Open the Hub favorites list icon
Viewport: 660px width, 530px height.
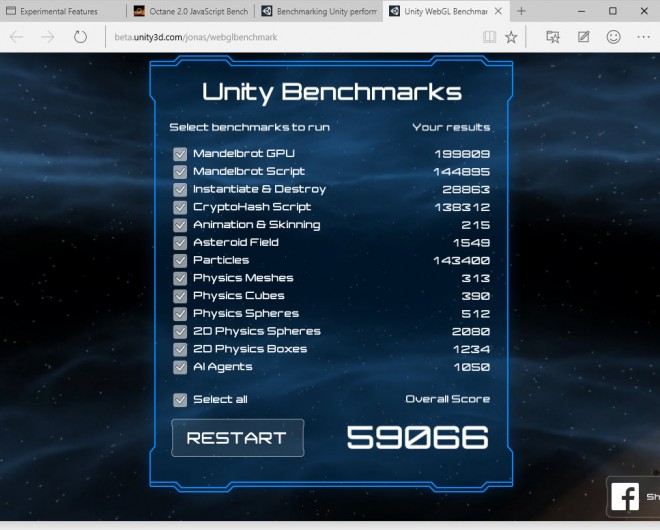(x=553, y=37)
